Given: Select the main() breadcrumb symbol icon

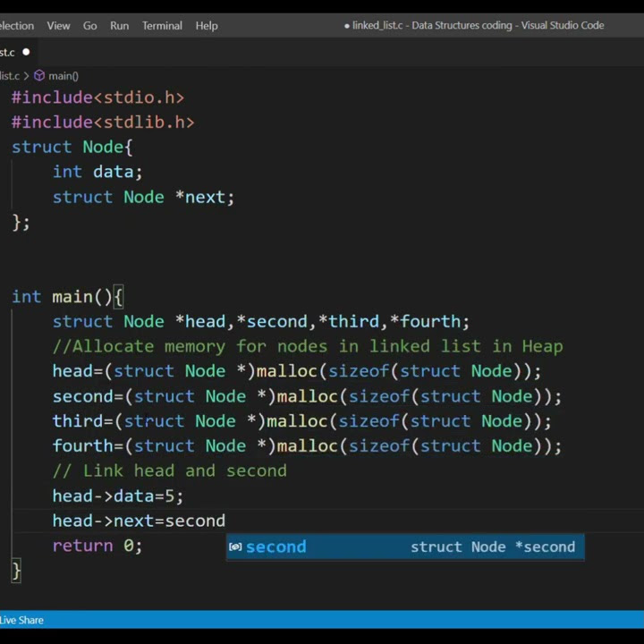Looking at the screenshot, I should pos(39,75).
